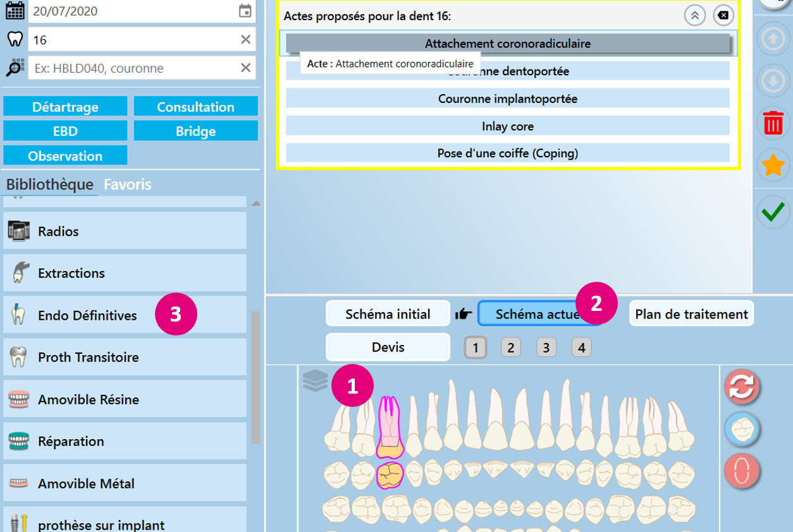Click the Proth Transitoire tooth icon
This screenshot has height=532, width=793.
pos(19,357)
